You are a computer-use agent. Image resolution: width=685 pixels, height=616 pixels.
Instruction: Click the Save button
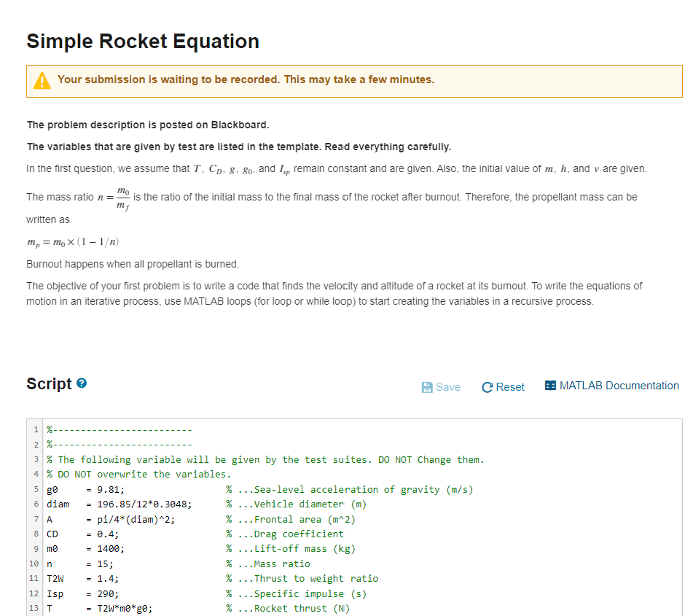pos(441,387)
